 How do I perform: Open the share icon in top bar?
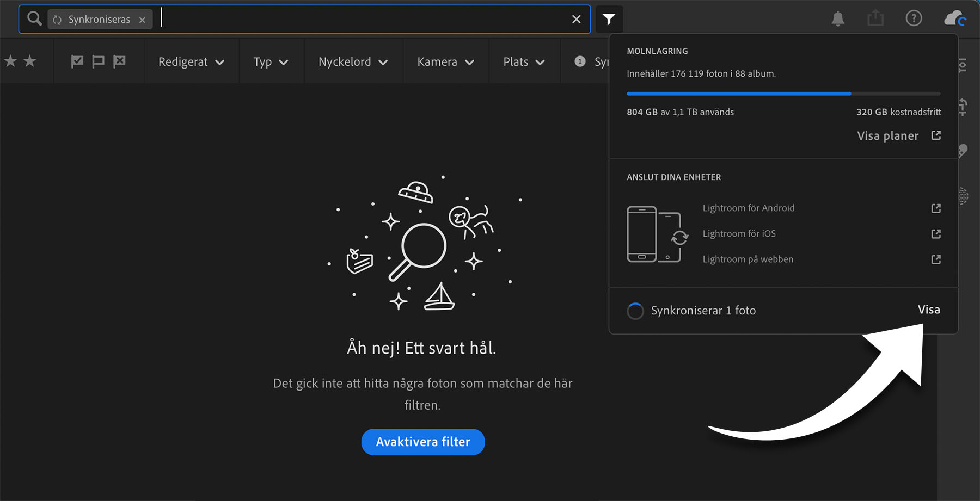point(875,18)
